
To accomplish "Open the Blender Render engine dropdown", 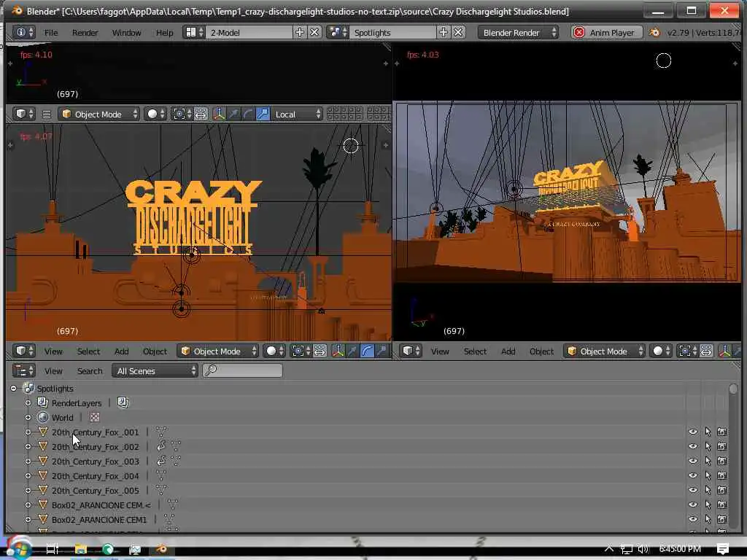I will tap(518, 32).
